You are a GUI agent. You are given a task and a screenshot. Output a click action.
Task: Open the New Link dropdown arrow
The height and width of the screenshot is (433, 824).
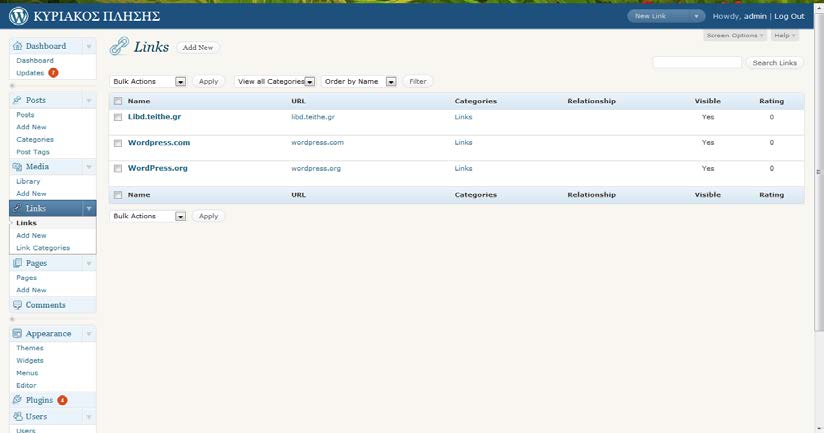tap(696, 16)
